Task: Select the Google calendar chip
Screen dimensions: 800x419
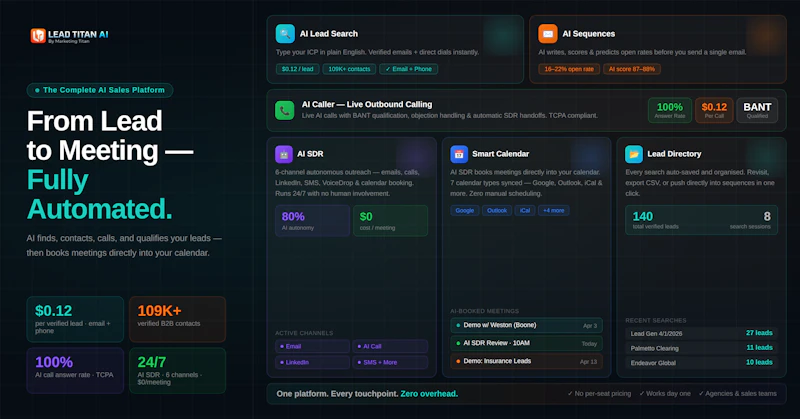Action: coord(465,210)
